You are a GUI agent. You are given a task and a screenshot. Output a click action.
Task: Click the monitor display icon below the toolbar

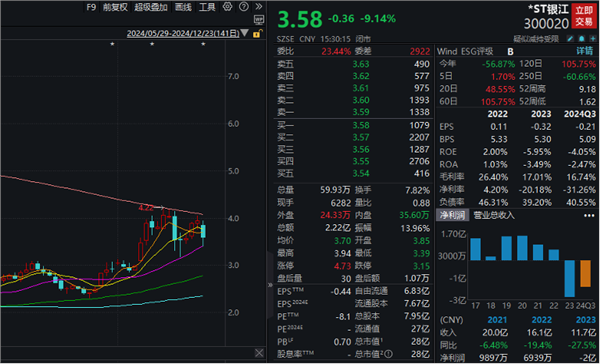coord(259,19)
